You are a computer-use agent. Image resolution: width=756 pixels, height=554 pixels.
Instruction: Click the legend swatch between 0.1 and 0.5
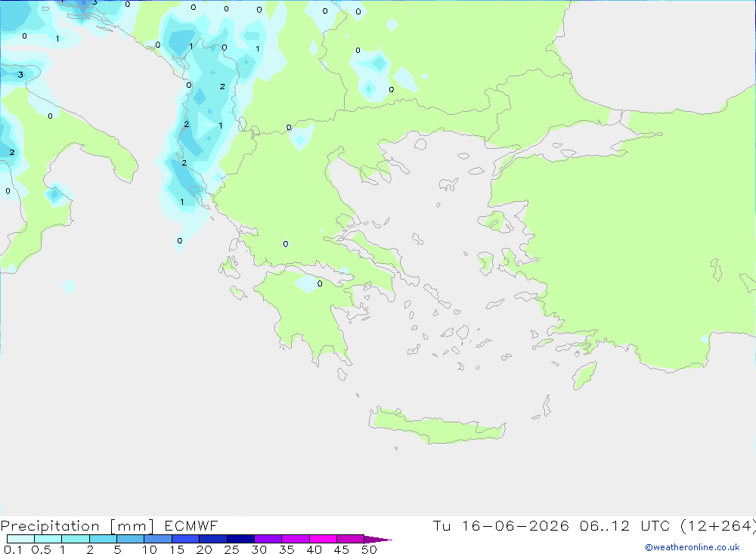pyautogui.click(x=20, y=539)
